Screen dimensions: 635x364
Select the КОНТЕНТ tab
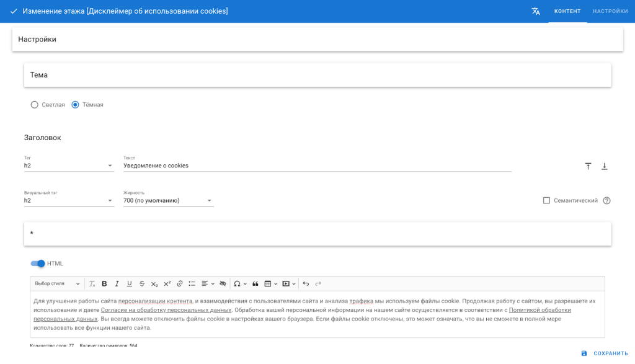click(567, 11)
